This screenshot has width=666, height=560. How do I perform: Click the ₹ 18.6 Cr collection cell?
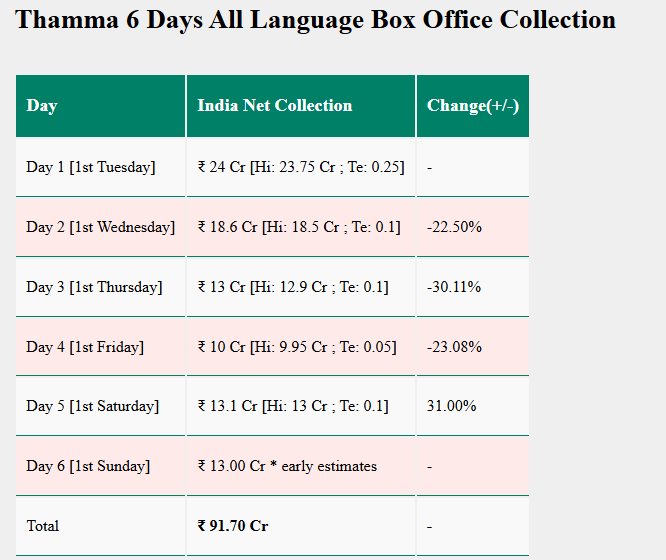click(x=298, y=227)
